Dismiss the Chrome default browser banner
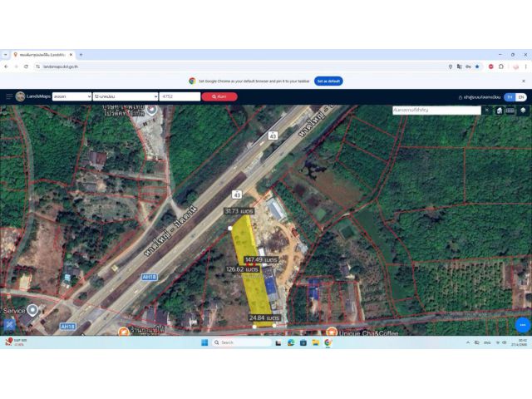Screen dimensions: 532x399 pos(524,81)
